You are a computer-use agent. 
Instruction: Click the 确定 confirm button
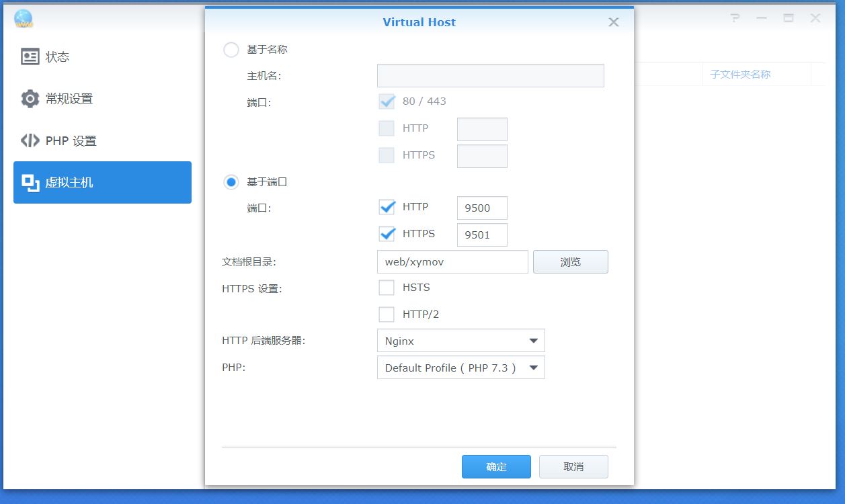[496, 466]
